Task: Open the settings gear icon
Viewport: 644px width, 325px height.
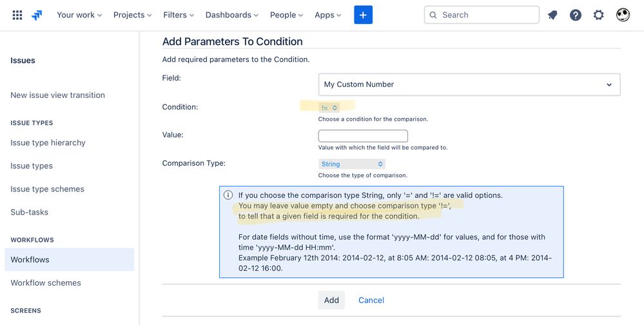Action: [x=598, y=15]
